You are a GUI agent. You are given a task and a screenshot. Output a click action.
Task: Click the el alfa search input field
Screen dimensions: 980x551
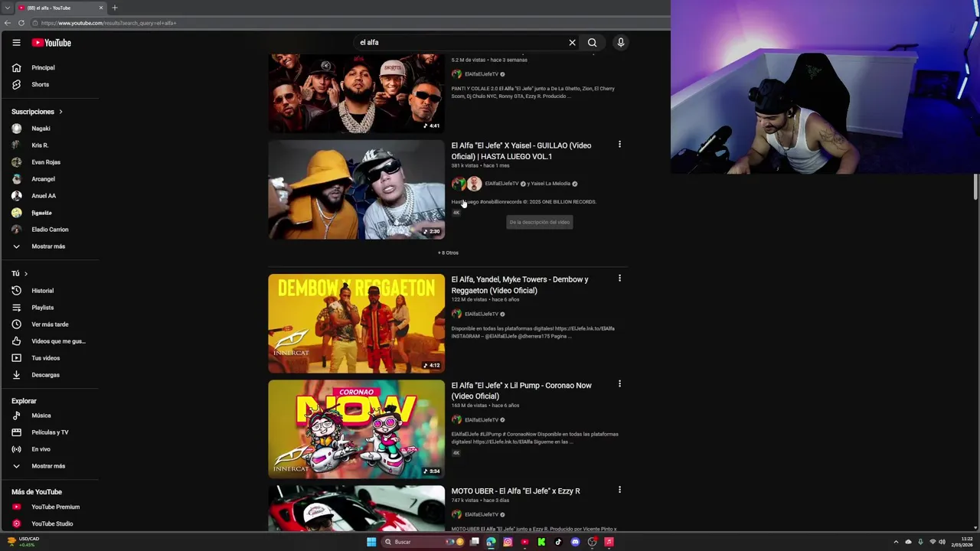pyautogui.click(x=459, y=43)
